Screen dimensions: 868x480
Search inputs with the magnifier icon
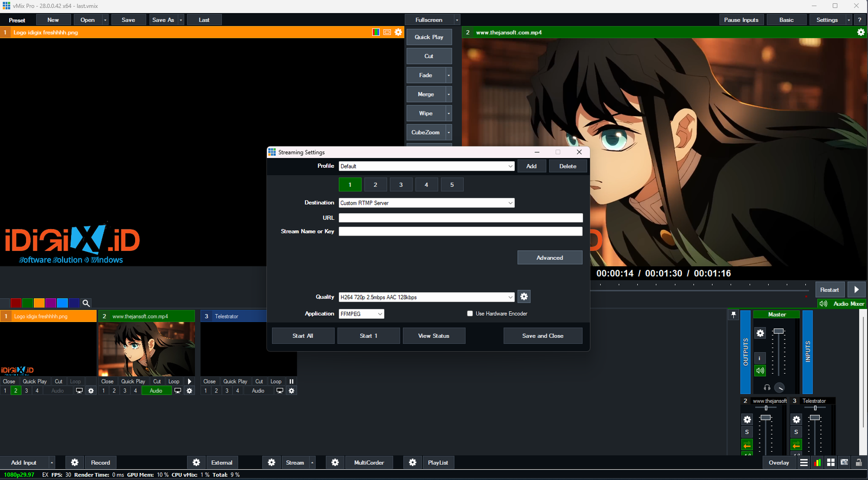pyautogui.click(x=86, y=303)
